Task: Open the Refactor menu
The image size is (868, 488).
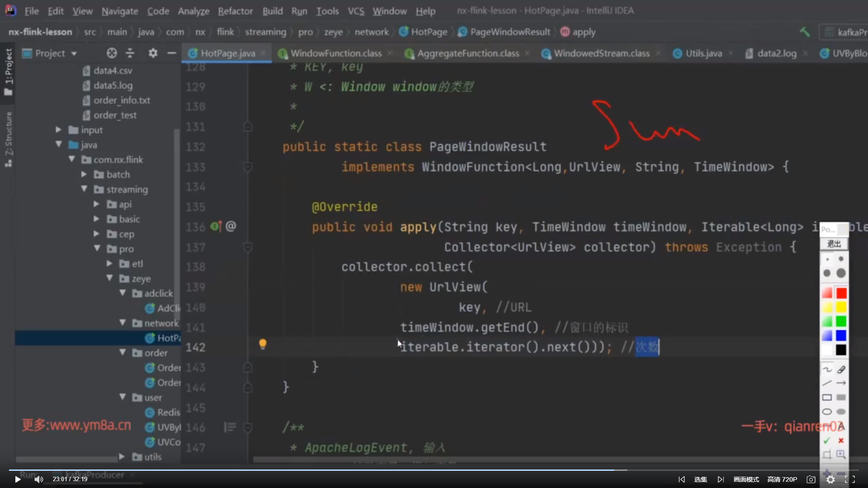Action: point(235,11)
